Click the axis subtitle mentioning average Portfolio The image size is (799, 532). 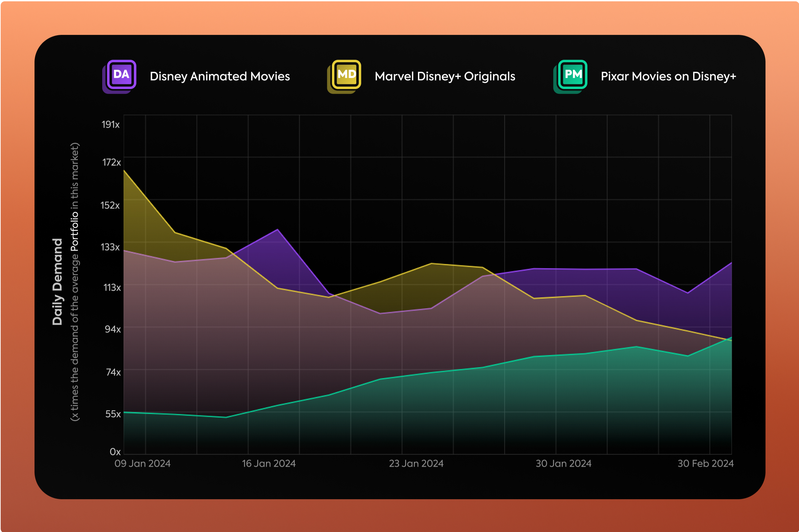(x=75, y=282)
